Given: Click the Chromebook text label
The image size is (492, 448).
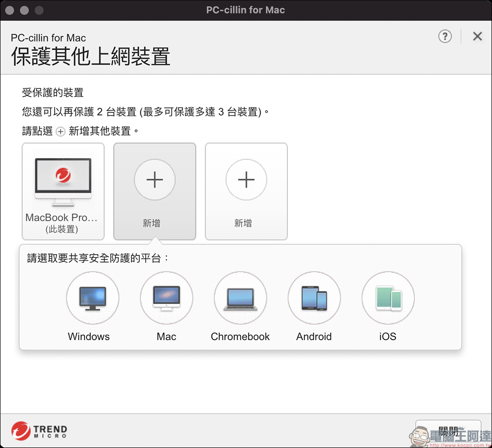Looking at the screenshot, I should (240, 337).
